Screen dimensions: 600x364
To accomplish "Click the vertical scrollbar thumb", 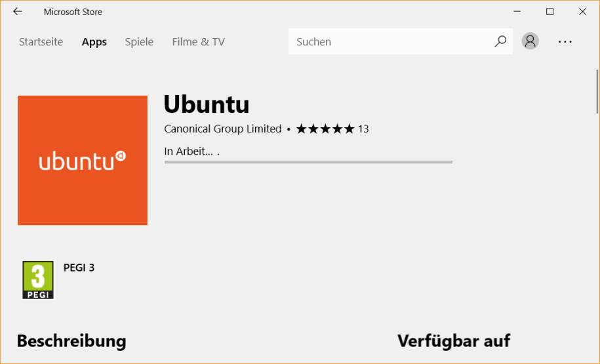I will coord(597,91).
